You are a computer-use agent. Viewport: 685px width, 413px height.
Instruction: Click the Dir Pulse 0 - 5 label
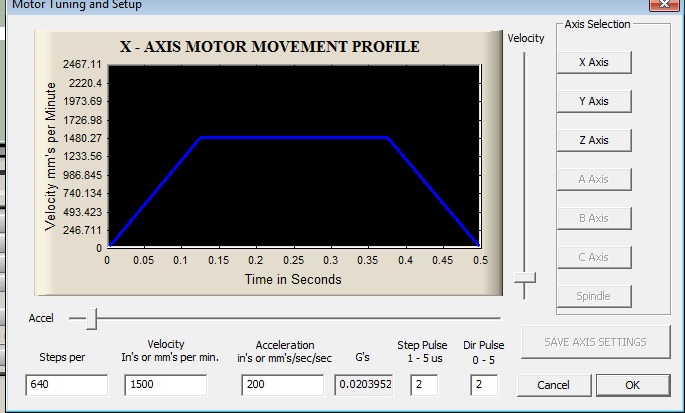tap(484, 352)
